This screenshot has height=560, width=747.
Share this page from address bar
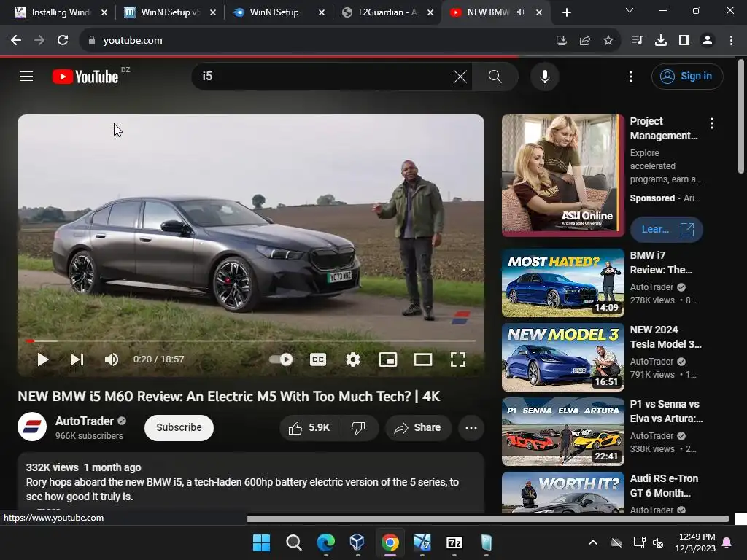pos(584,41)
